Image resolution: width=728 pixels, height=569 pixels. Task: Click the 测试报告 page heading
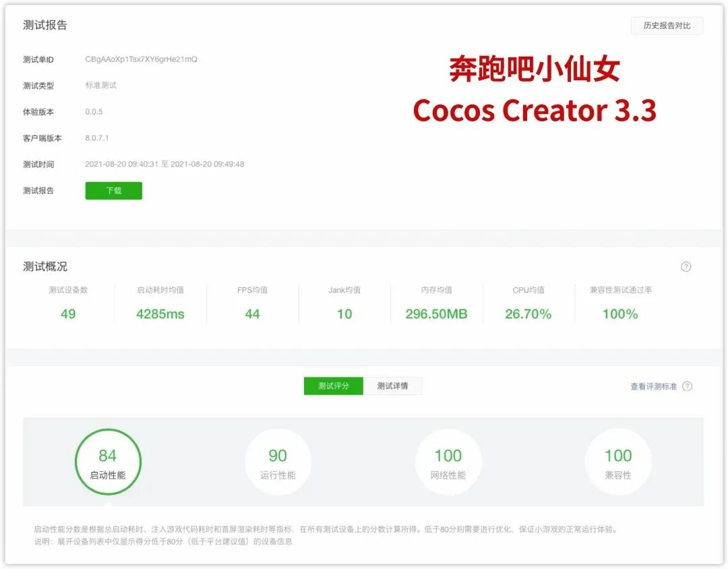point(45,25)
